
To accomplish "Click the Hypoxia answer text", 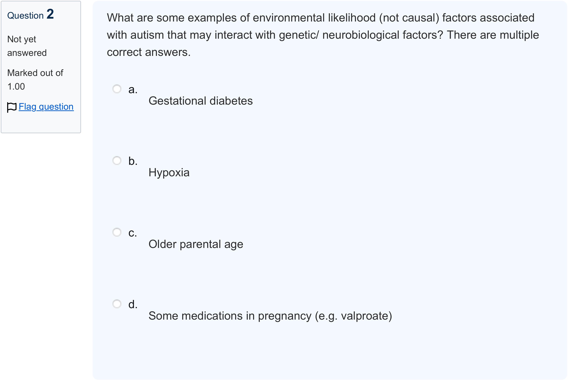I will [x=169, y=172].
